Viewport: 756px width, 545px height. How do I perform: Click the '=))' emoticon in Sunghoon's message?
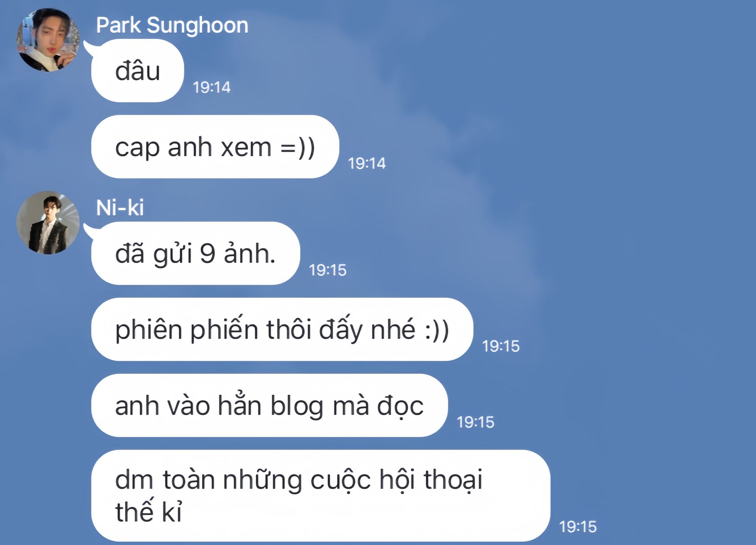(x=298, y=148)
